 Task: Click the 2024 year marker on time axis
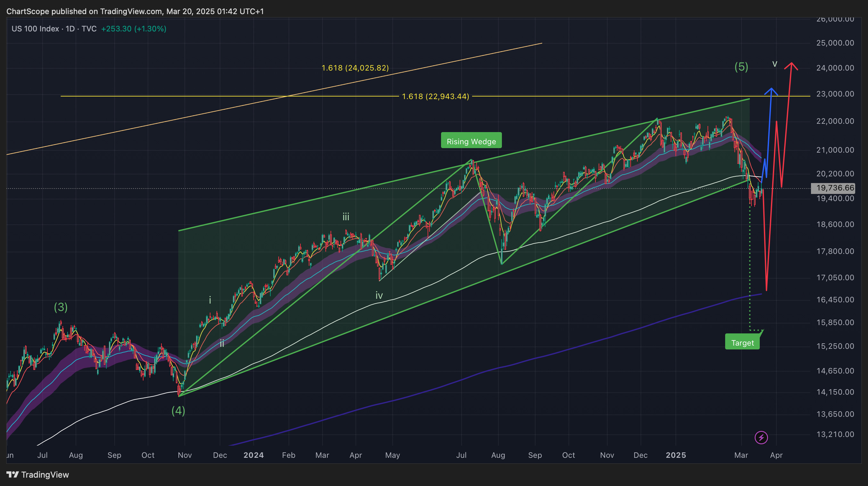tap(253, 455)
